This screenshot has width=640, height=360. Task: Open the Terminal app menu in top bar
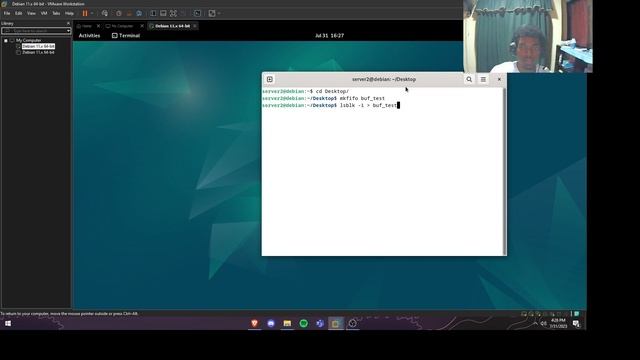pyautogui.click(x=126, y=36)
